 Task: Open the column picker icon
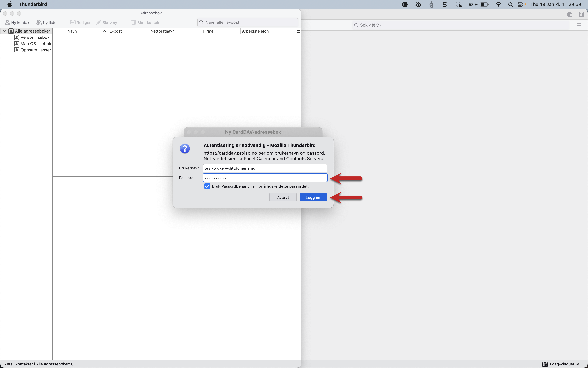[x=299, y=31]
